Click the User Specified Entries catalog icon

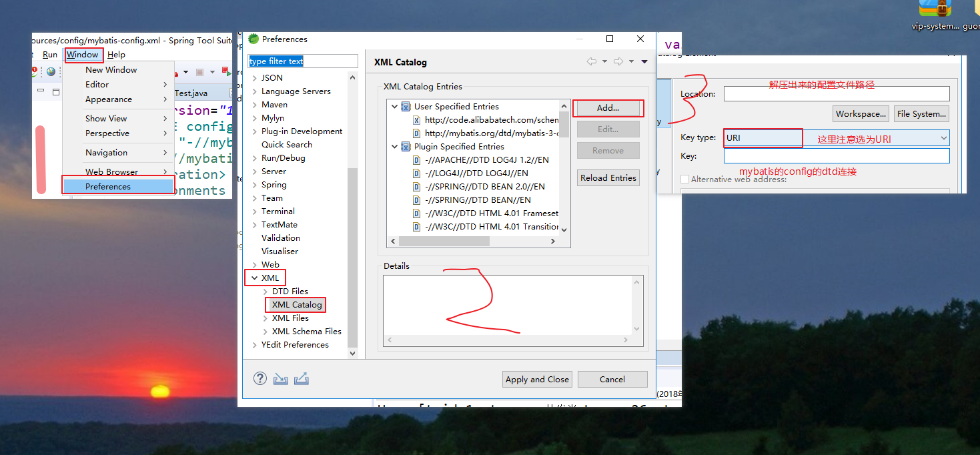tap(406, 107)
